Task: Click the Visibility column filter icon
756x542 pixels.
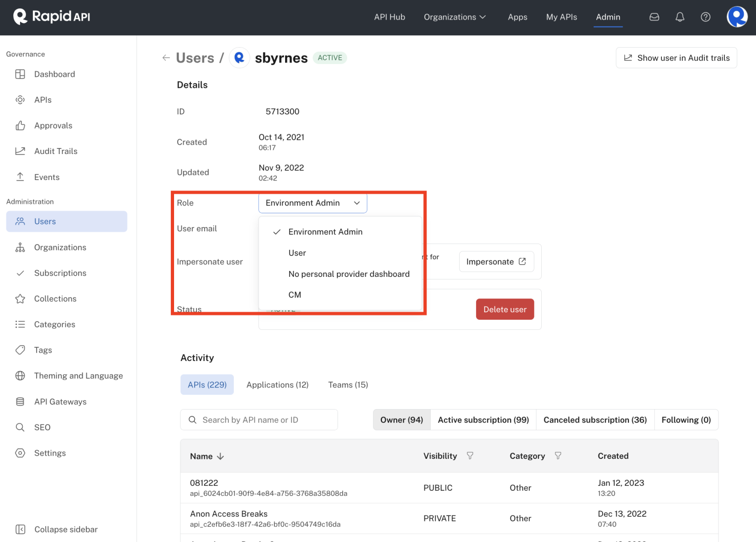Action: click(x=470, y=456)
